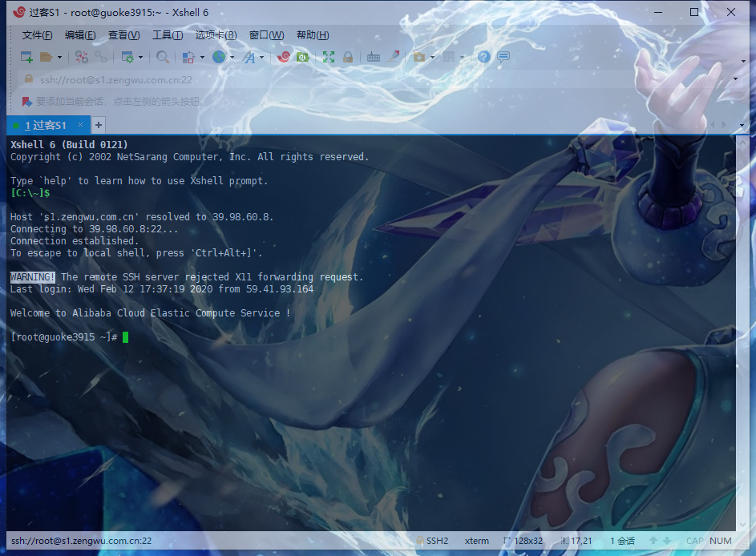Toggle full screen mode icon
The height and width of the screenshot is (556, 756).
tap(329, 57)
